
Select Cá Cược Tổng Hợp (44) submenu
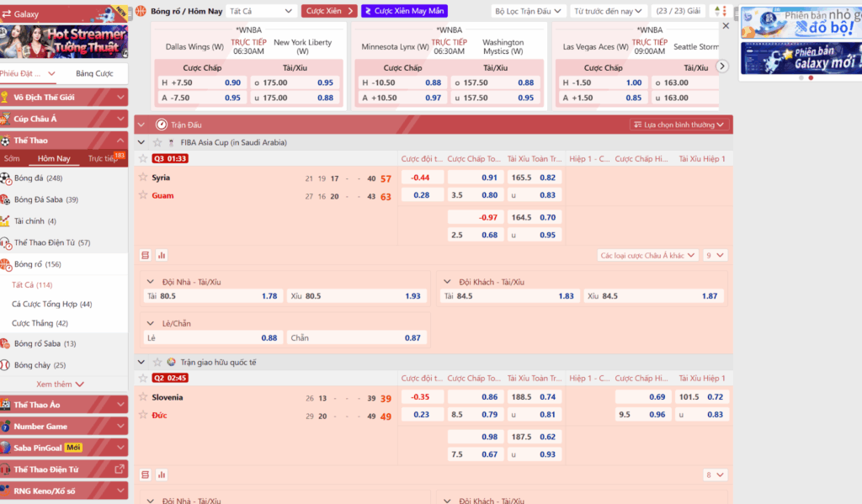pyautogui.click(x=51, y=304)
